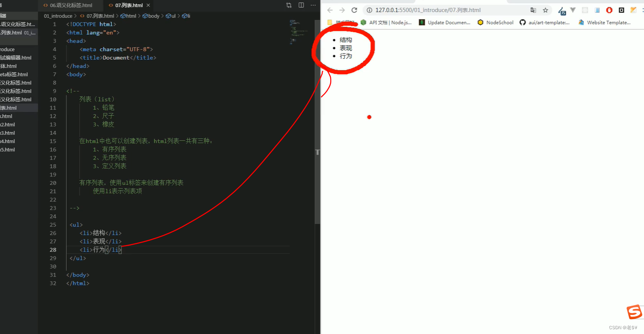Switch to the 06.语义化标签.html editor tab
Image resolution: width=644 pixels, height=334 pixels.
click(x=71, y=5)
